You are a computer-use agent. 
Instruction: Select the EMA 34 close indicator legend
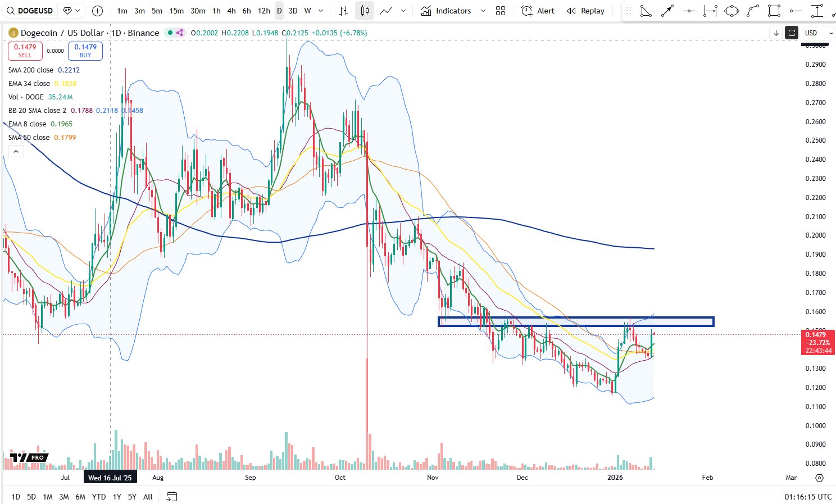[x=29, y=84]
